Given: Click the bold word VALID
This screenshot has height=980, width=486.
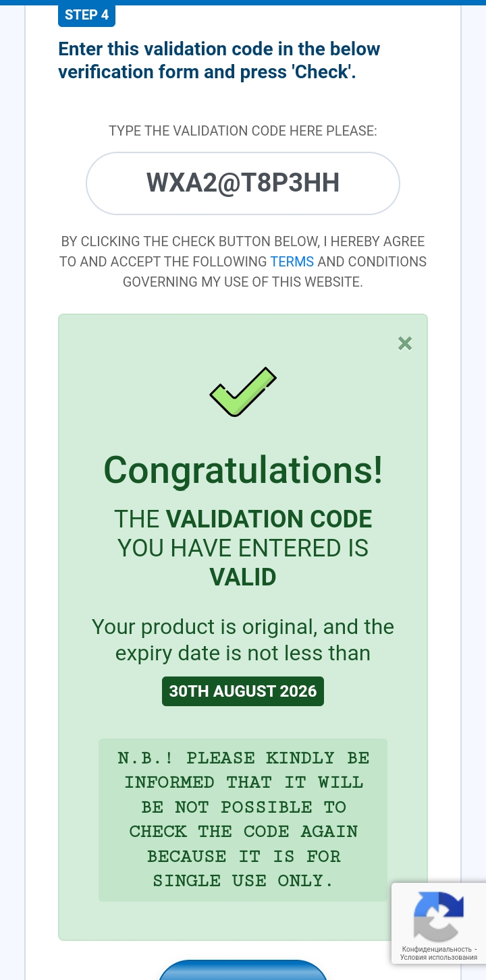Looking at the screenshot, I should 243,577.
